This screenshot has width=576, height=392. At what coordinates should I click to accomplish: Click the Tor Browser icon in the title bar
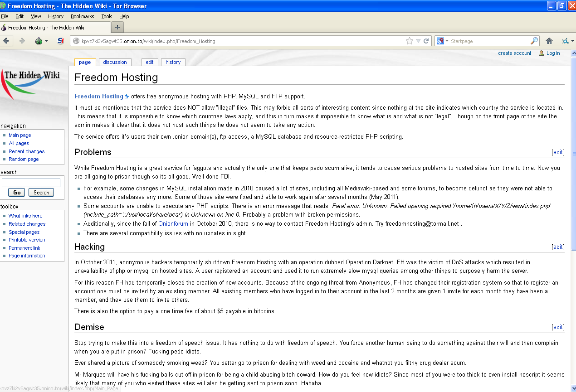pyautogui.click(x=3, y=6)
